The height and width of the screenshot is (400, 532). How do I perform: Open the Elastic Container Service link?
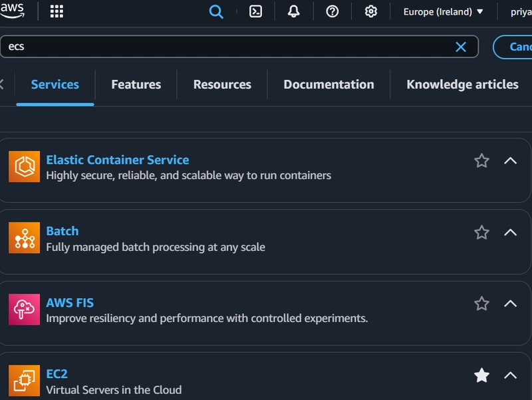(x=118, y=160)
